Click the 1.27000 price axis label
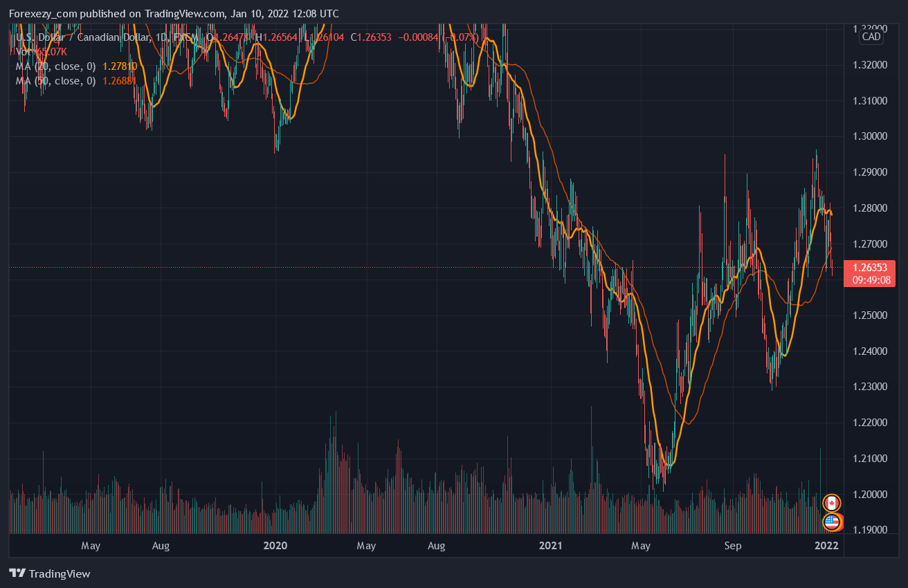 (x=870, y=244)
